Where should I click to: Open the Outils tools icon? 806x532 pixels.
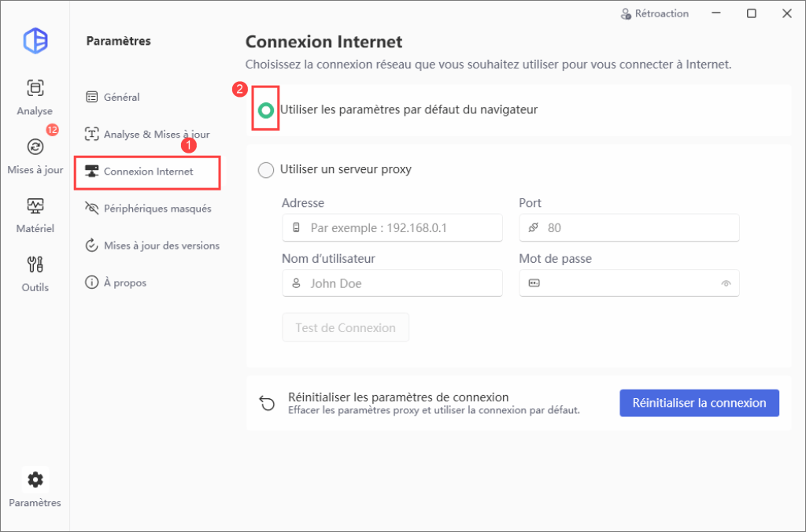pyautogui.click(x=35, y=264)
